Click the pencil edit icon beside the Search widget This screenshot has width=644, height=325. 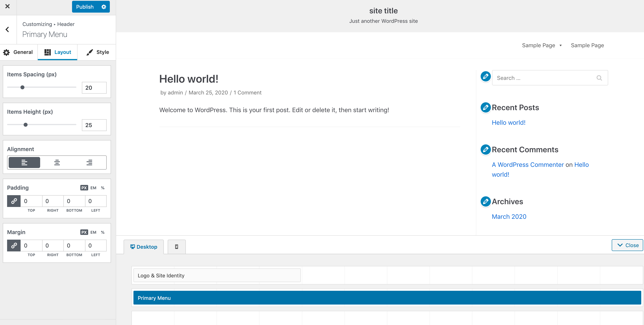click(x=486, y=77)
